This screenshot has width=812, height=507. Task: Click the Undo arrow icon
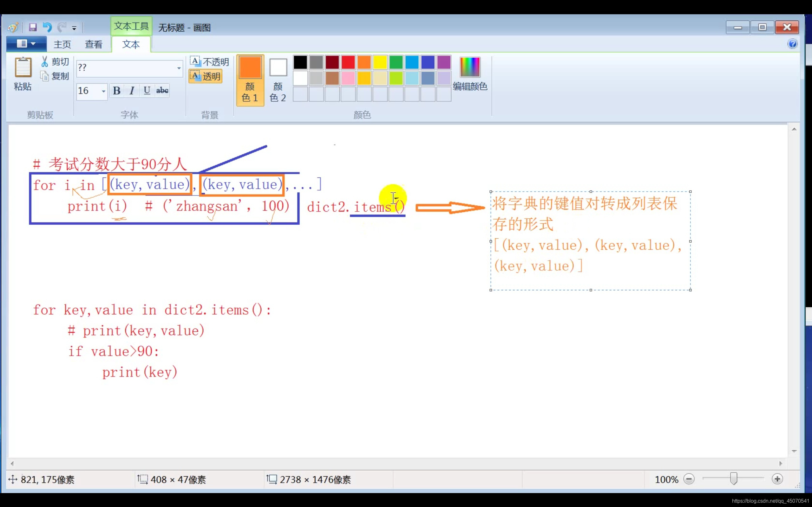pyautogui.click(x=47, y=27)
